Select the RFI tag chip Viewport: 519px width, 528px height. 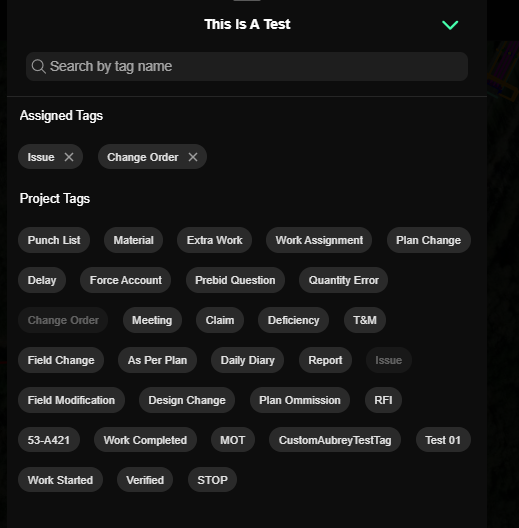pyautogui.click(x=383, y=400)
